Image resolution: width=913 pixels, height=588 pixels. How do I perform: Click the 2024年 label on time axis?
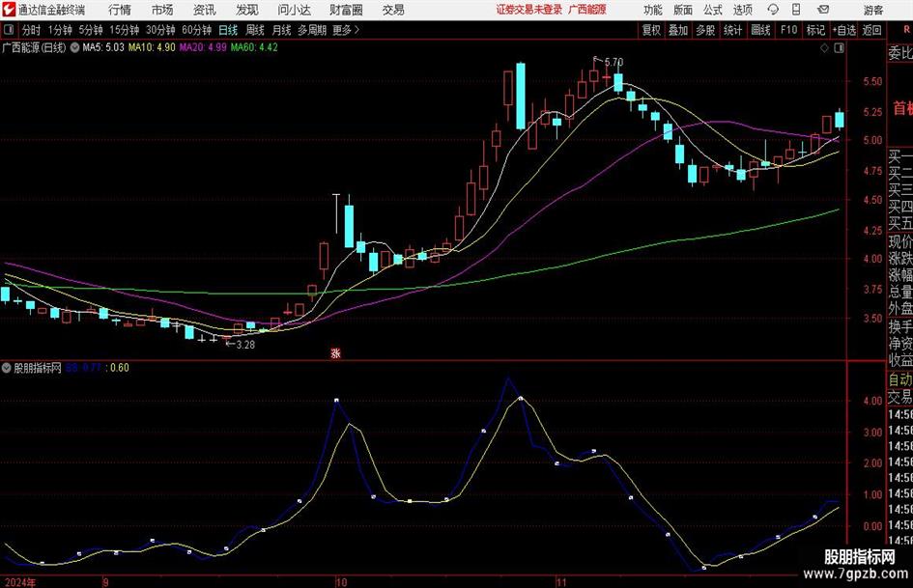19,582
